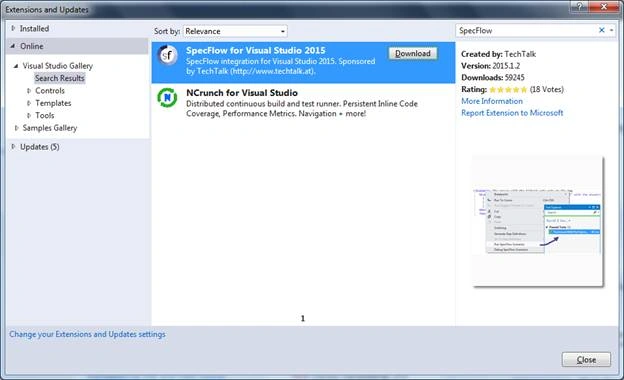The image size is (624, 380).
Task: Select the Templates tree item
Action: pos(53,103)
